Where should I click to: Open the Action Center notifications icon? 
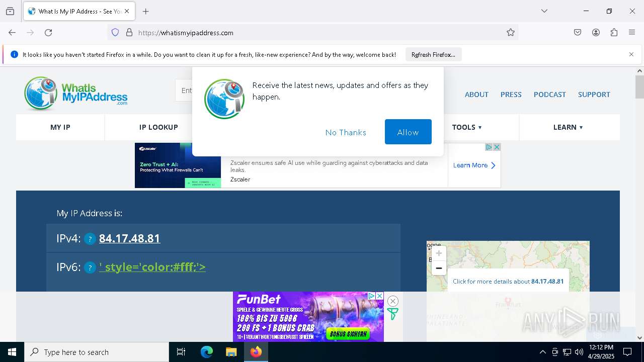point(627,352)
